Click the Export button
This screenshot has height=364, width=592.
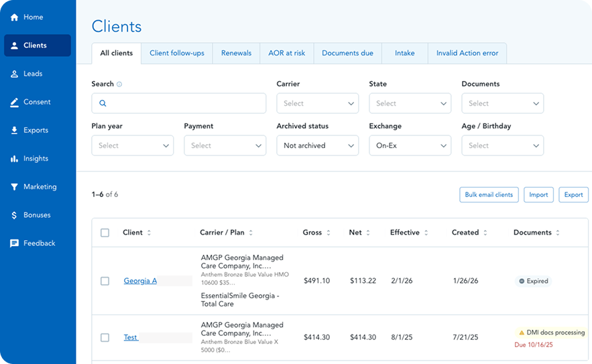coord(573,195)
